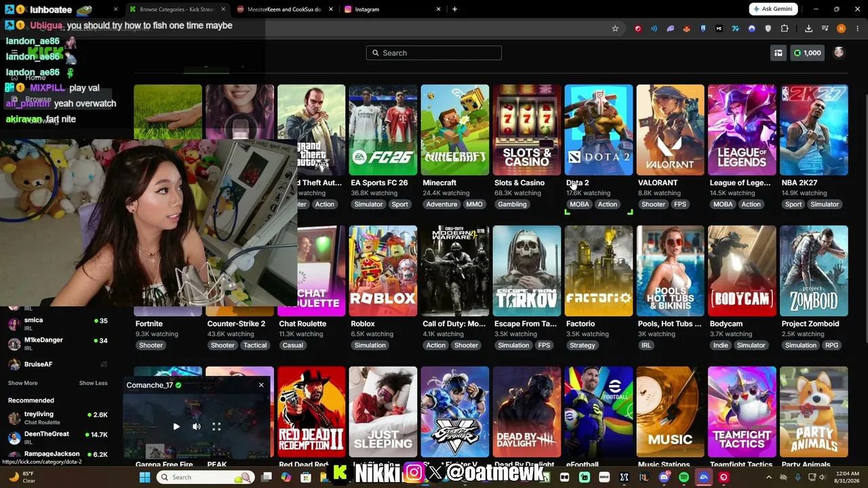This screenshot has height=488, width=868.
Task: Open the Escape From Tarkov category
Action: pos(527,271)
